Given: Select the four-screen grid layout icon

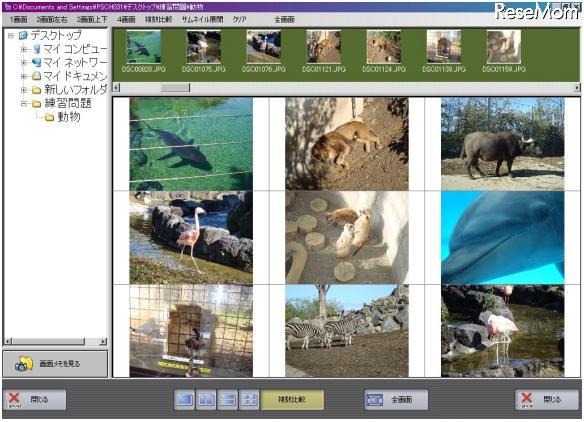Looking at the screenshot, I should [249, 400].
